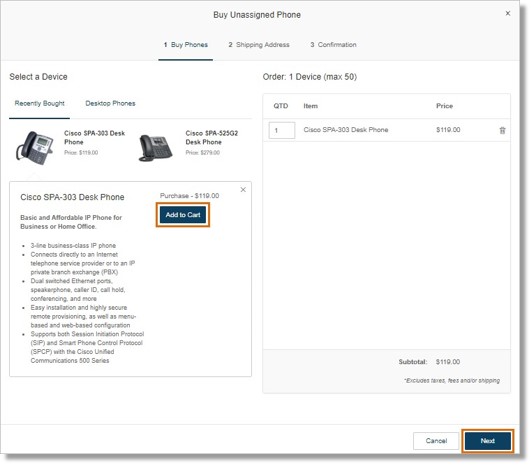Click the Cisco SPA-303 Desk Phone product name
531x465 pixels.
click(94, 138)
